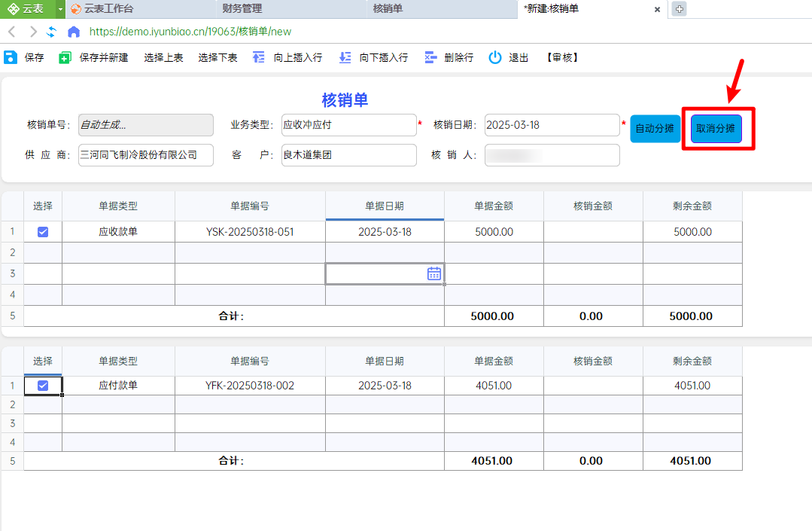Click the browser address bar URL

pos(190,32)
